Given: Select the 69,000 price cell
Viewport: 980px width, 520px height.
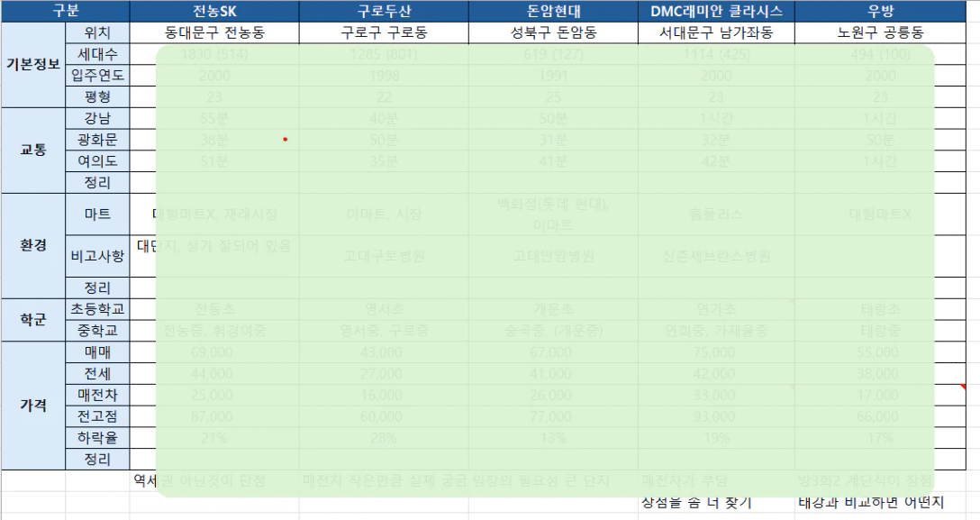Looking at the screenshot, I should 214,351.
